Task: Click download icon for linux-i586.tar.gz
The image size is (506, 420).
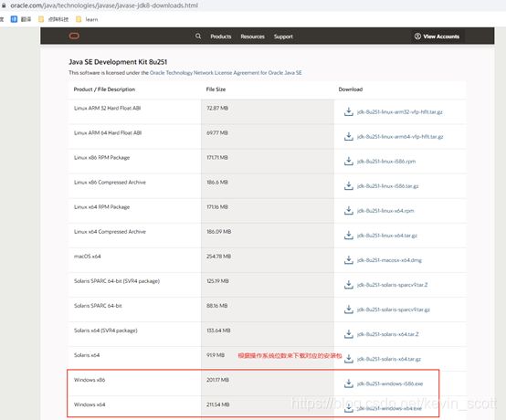Action: pos(349,186)
